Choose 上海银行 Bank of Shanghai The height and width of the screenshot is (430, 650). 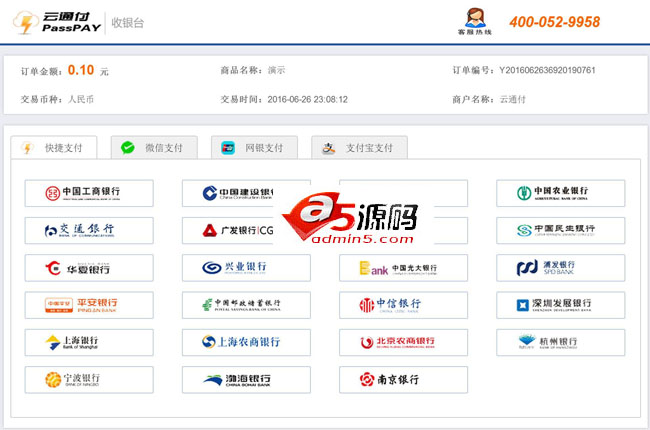click(89, 343)
